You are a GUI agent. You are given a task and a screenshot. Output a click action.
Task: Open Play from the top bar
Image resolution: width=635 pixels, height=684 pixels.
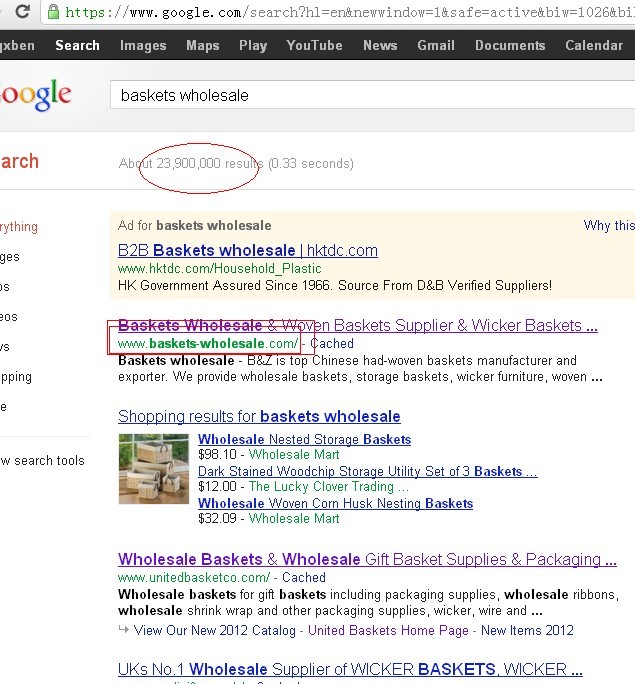pyautogui.click(x=253, y=45)
